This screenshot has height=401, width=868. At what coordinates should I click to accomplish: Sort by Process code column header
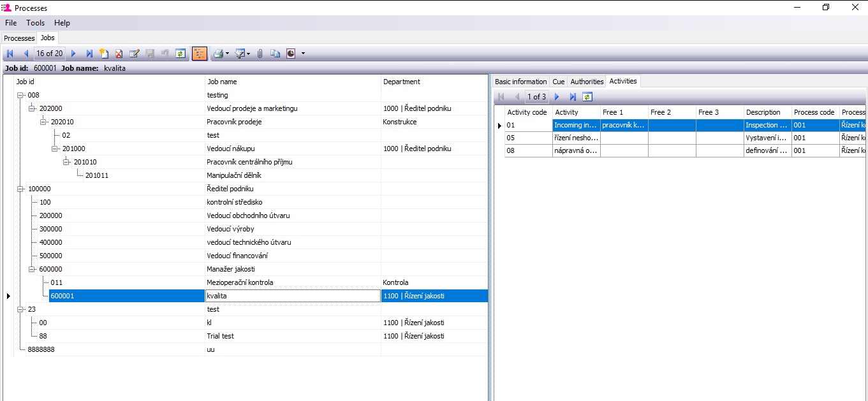(815, 112)
